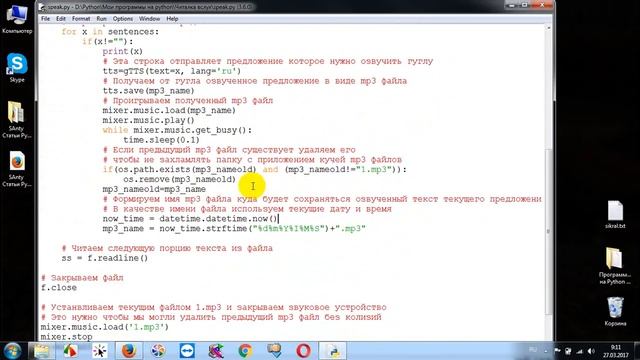Open Windows Explorer from the taskbar
Viewport: 640px width, 360px height.
41,351
